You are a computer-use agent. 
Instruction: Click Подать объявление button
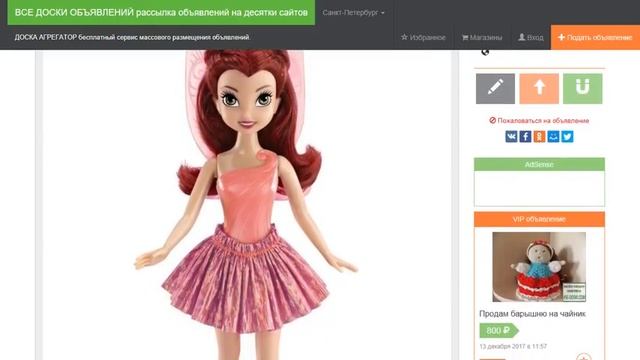pyautogui.click(x=596, y=38)
